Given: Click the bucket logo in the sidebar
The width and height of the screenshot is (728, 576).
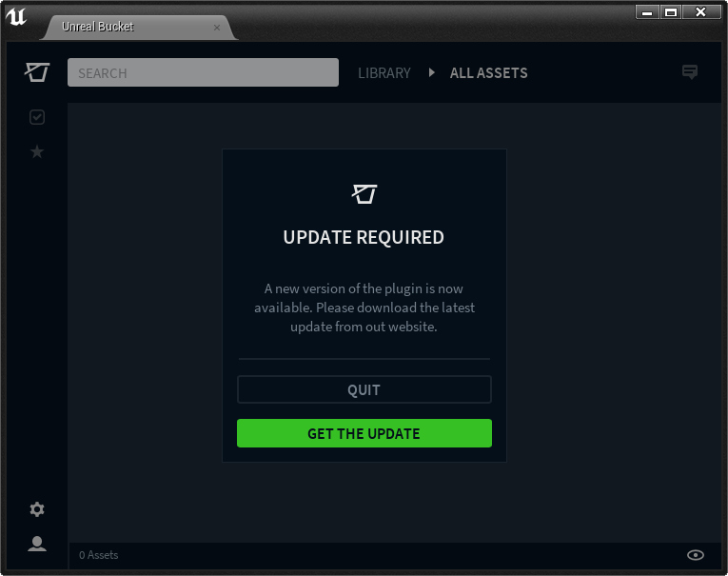Looking at the screenshot, I should pyautogui.click(x=37, y=72).
